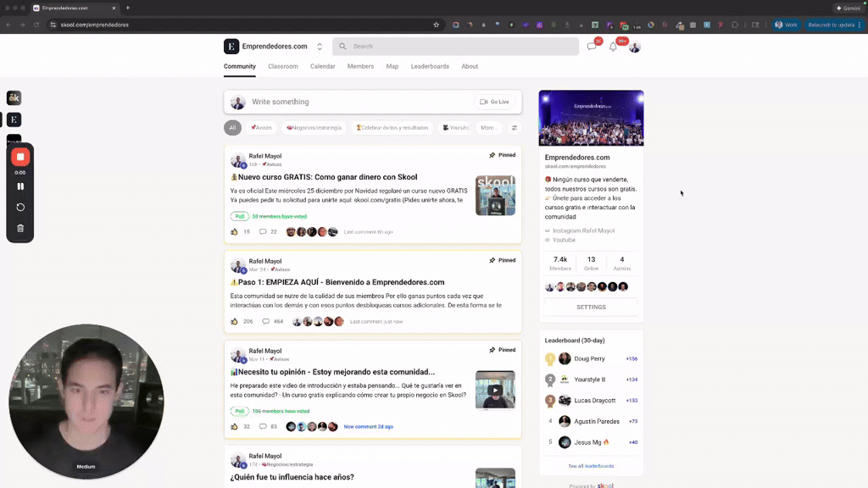
Task: Like the Paso 1 EMPIEZA AQUÍ post
Action: click(234, 321)
